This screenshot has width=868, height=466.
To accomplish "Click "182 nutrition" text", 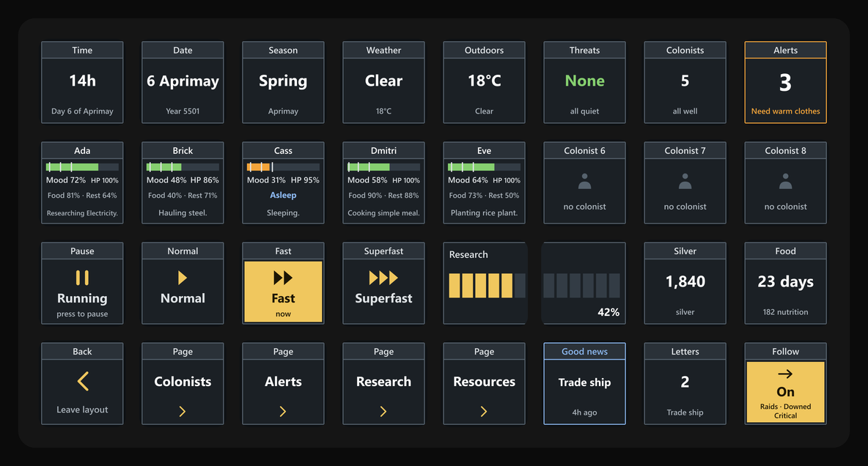I will [785, 312].
